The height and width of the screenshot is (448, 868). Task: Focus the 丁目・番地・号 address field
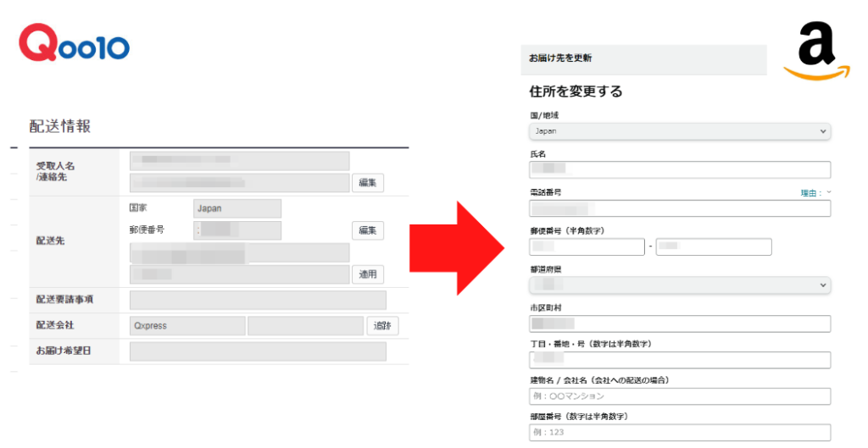[x=679, y=360]
